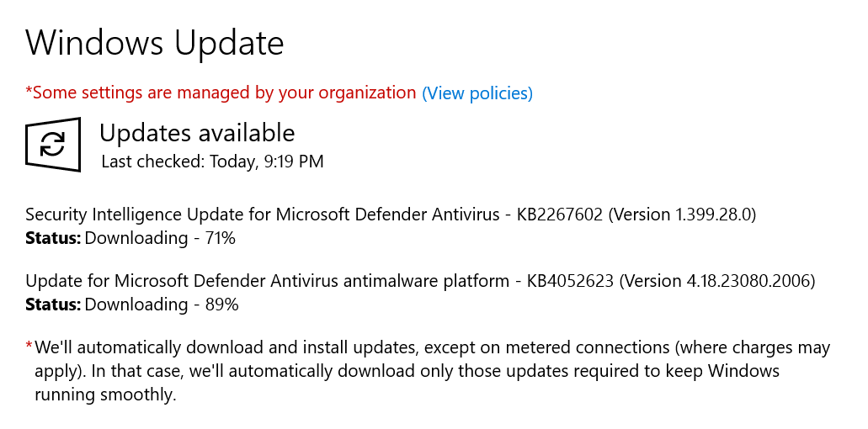Open the View policies link
868x429 pixels.
(x=477, y=93)
